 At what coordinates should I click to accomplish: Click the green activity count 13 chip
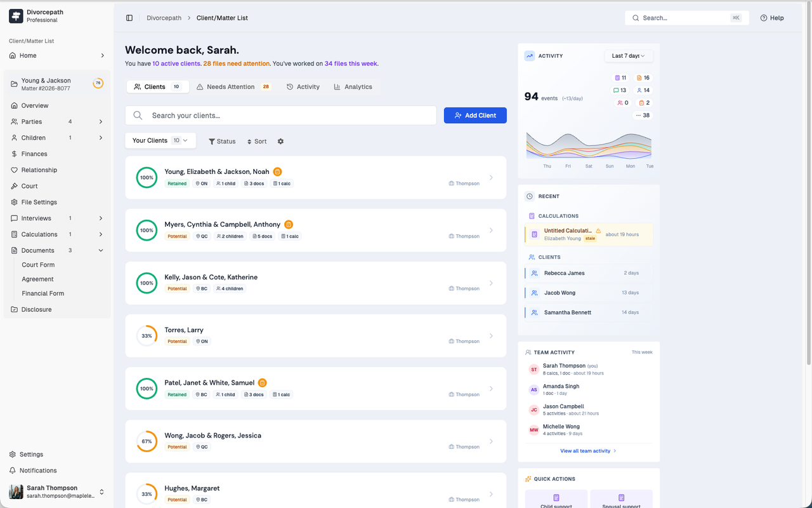tap(620, 90)
